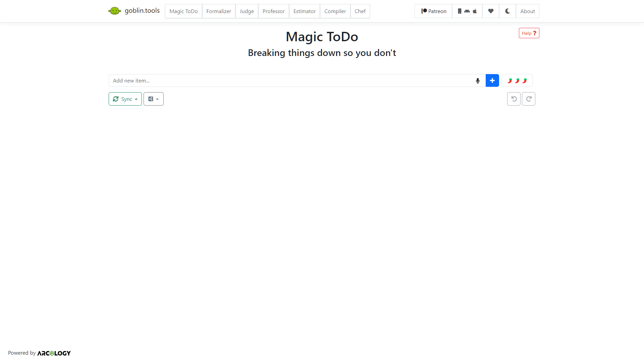Image resolution: width=644 pixels, height=362 pixels.
Task: Open the About page
Action: 527,11
